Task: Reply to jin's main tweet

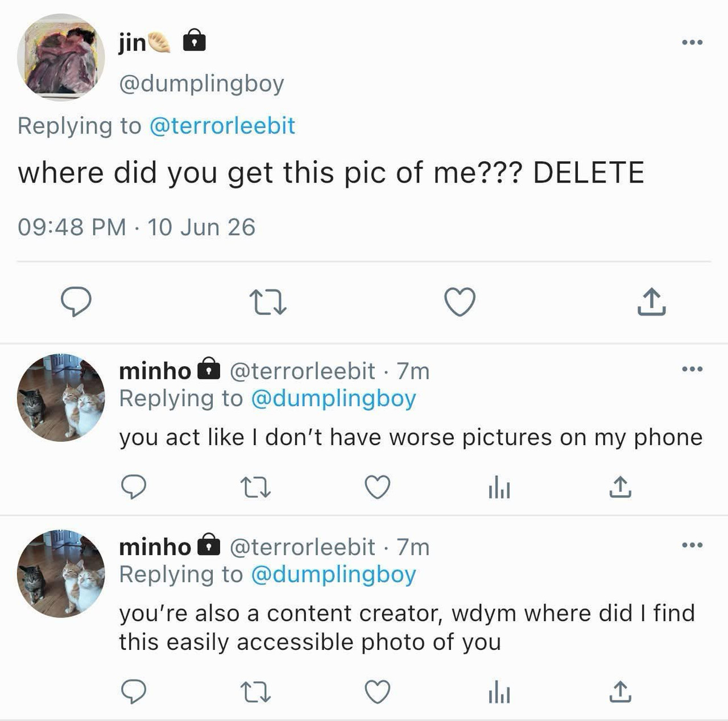Action: tap(76, 302)
